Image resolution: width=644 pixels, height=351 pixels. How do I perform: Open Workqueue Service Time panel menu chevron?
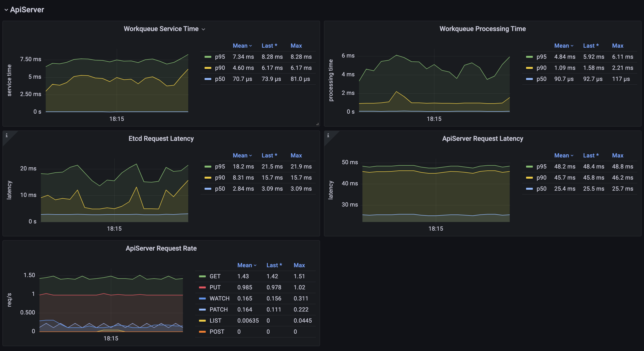203,29
